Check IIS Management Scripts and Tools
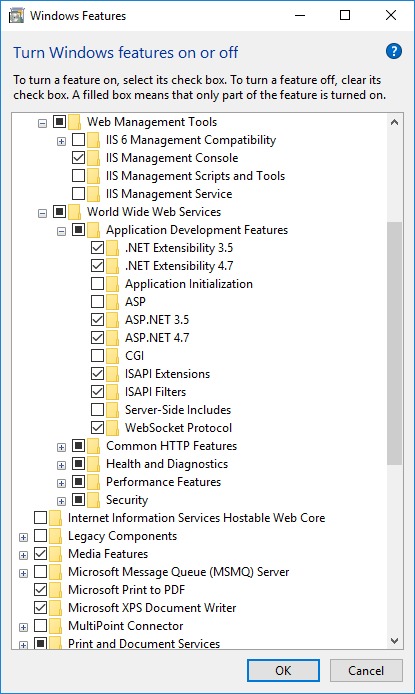 pos(78,176)
